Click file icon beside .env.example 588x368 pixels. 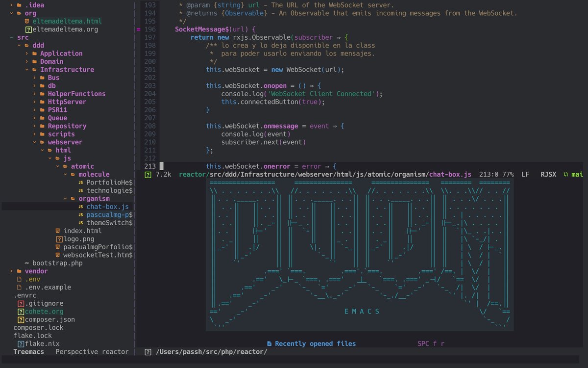pos(19,288)
